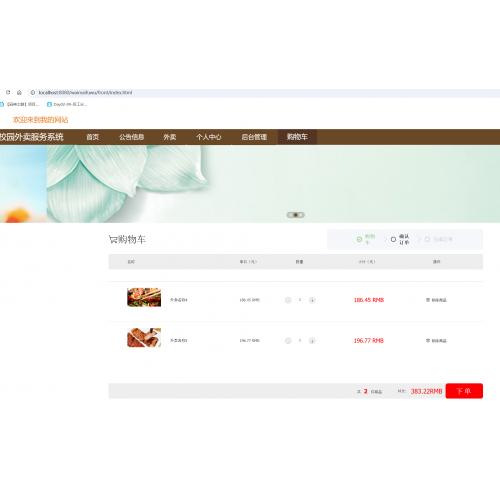Reload the page with browser refresh icon
The image size is (500, 500).
pyautogui.click(x=8, y=92)
